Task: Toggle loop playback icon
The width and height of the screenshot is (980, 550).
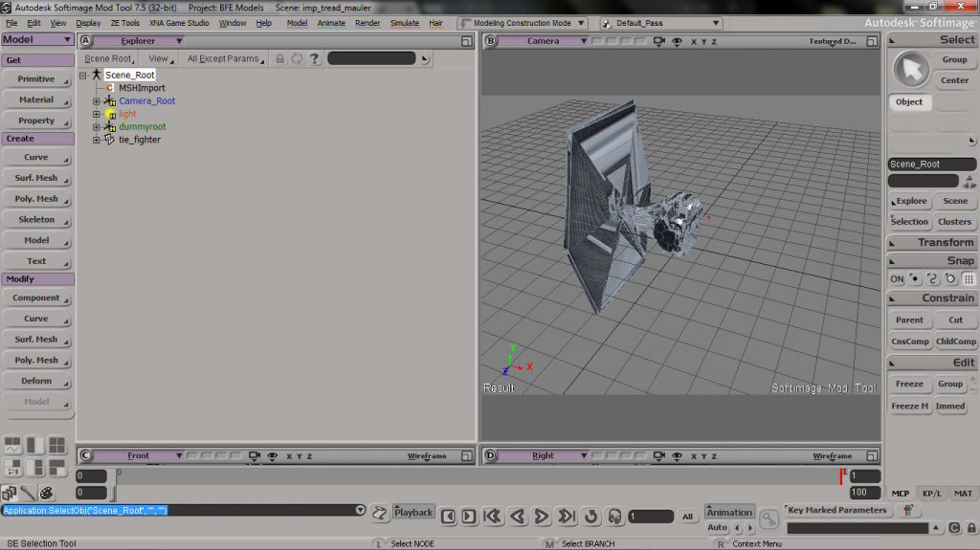Action: (x=590, y=517)
